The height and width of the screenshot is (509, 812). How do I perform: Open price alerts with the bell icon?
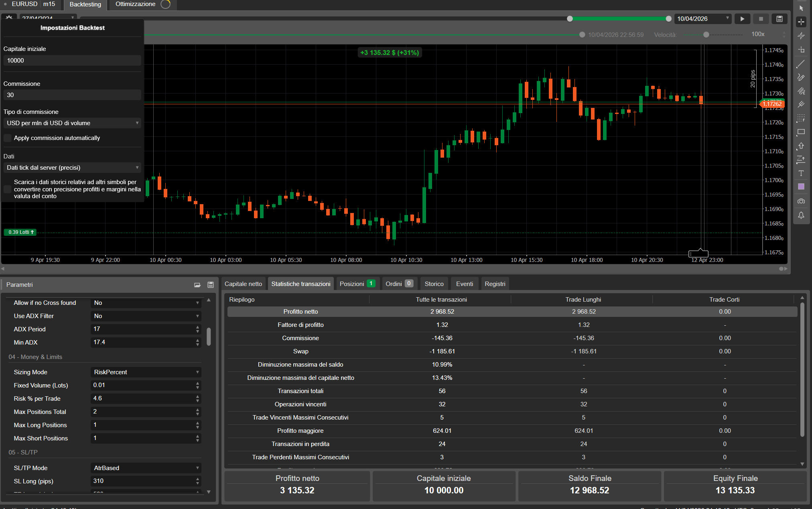(801, 215)
